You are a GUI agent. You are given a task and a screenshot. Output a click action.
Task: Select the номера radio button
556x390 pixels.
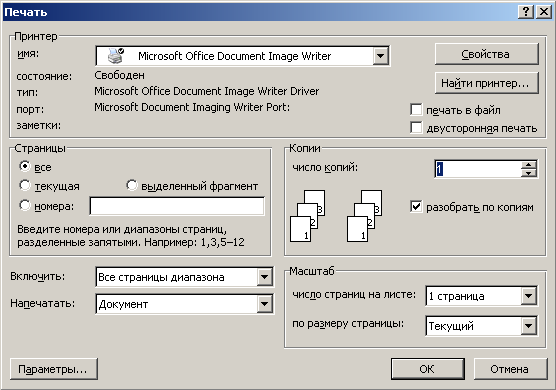click(x=25, y=205)
